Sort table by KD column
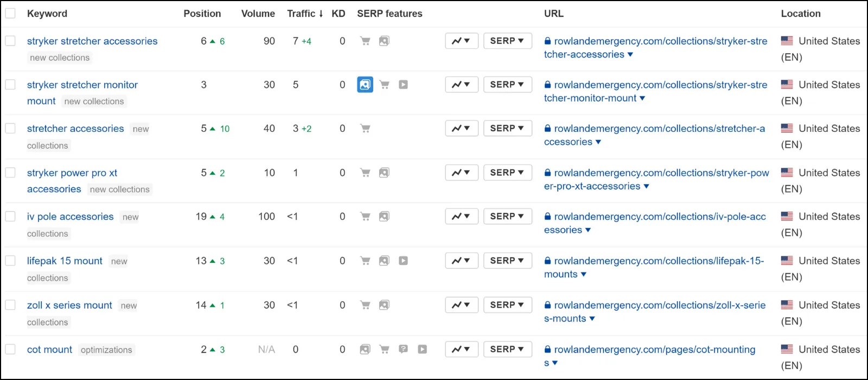Screen dimensions: 868x380 tap(339, 14)
